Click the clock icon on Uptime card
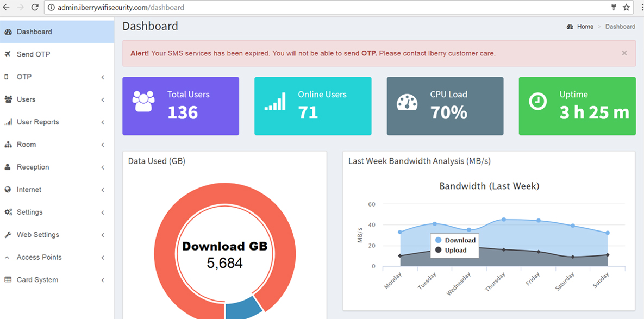This screenshot has height=319, width=644. coord(537,102)
